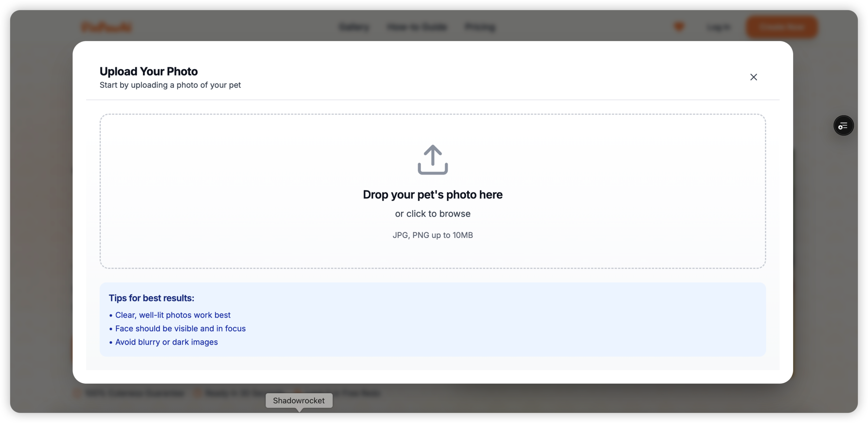Image resolution: width=868 pixels, height=423 pixels.
Task: Click the upload arrow icon
Action: (x=433, y=160)
